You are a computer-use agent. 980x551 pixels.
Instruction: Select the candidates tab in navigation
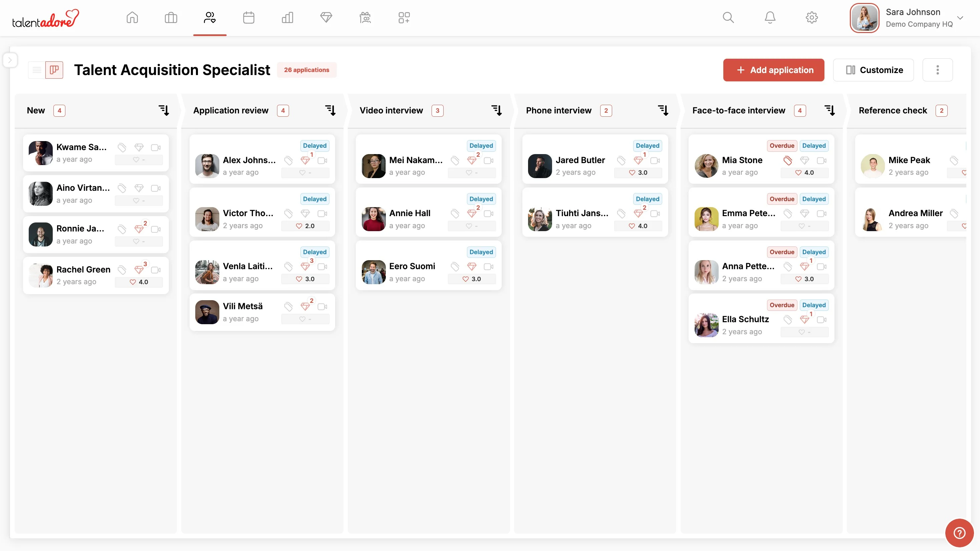click(x=210, y=17)
